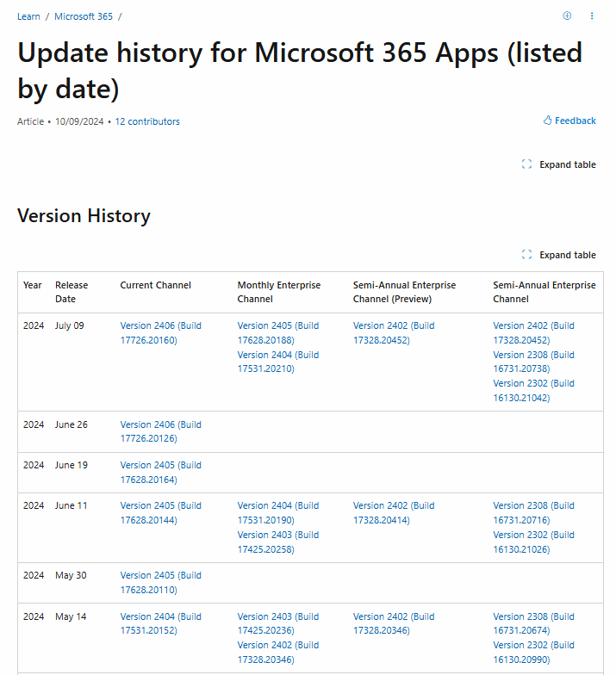Click the add to collection plus icon
Image resolution: width=616 pixels, height=675 pixels.
[567, 15]
